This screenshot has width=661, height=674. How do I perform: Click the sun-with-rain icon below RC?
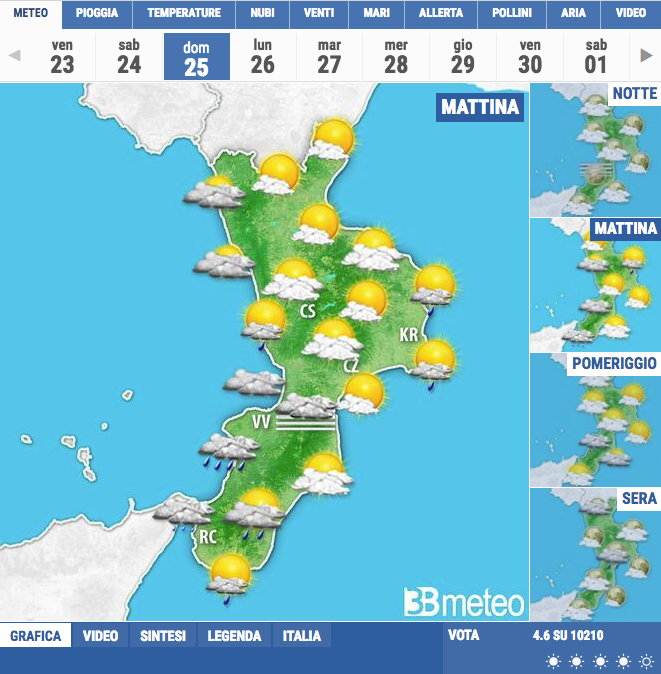point(229,579)
